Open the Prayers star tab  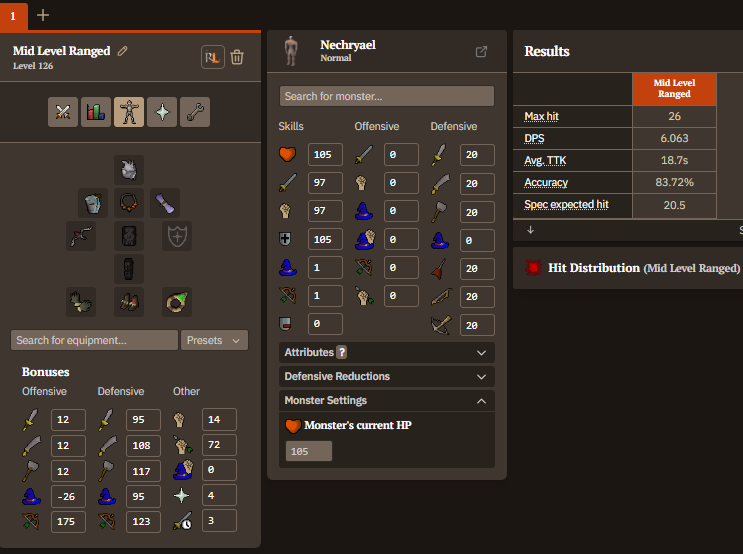pyautogui.click(x=162, y=112)
